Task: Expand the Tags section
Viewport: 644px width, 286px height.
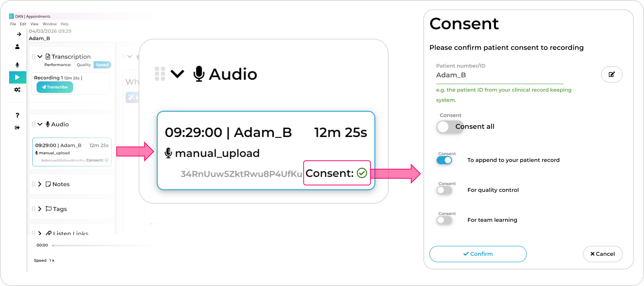Action: [x=40, y=209]
